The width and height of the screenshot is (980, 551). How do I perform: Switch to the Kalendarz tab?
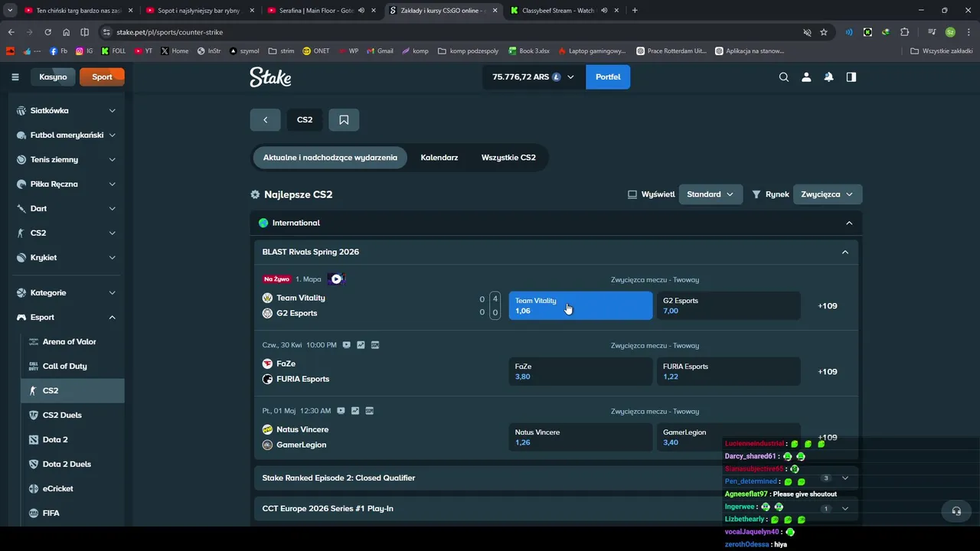pos(439,158)
